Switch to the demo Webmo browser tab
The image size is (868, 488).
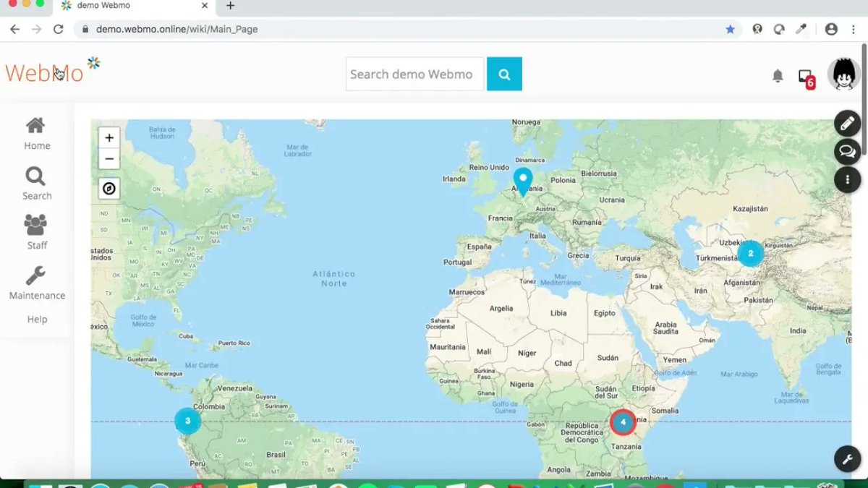pos(116,7)
